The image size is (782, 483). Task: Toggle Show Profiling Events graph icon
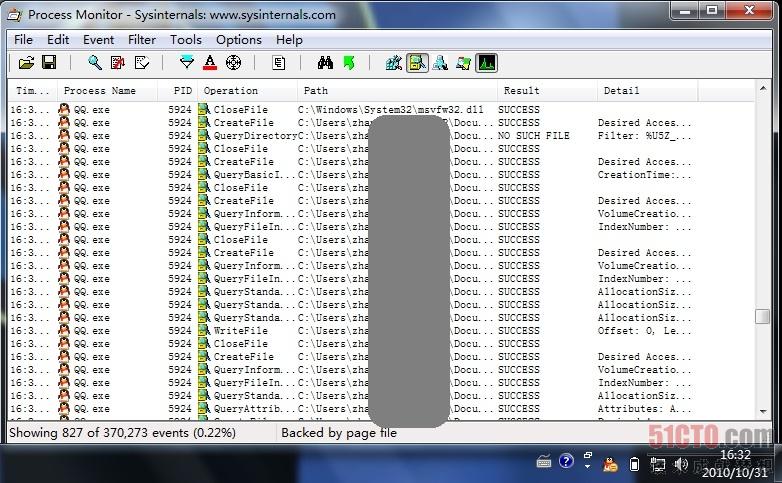[486, 63]
